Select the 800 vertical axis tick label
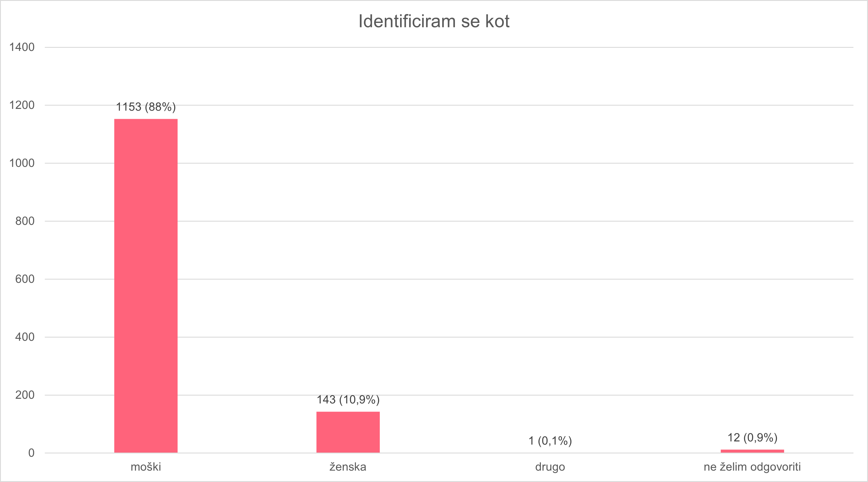Viewport: 868px width, 482px height. pos(25,221)
